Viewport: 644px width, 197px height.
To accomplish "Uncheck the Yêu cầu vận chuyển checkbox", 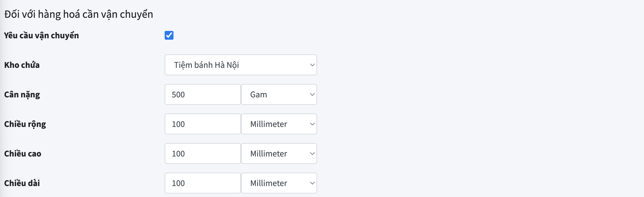I will click(169, 35).
